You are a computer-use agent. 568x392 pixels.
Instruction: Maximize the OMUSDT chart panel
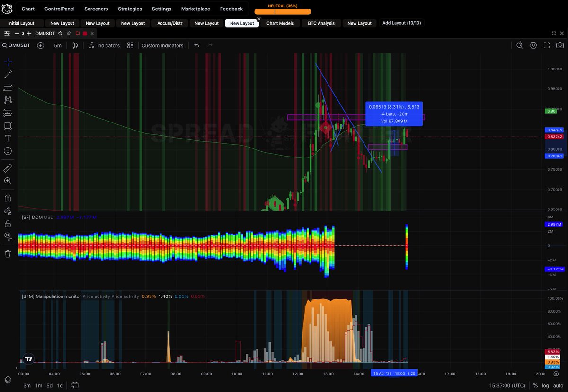(x=554, y=34)
